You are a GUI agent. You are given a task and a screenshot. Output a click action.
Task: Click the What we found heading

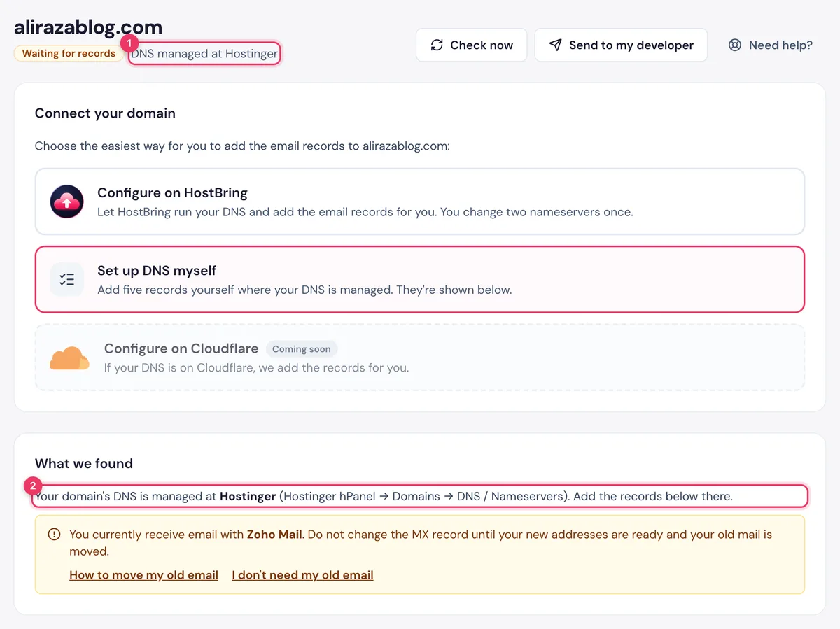[84, 464]
